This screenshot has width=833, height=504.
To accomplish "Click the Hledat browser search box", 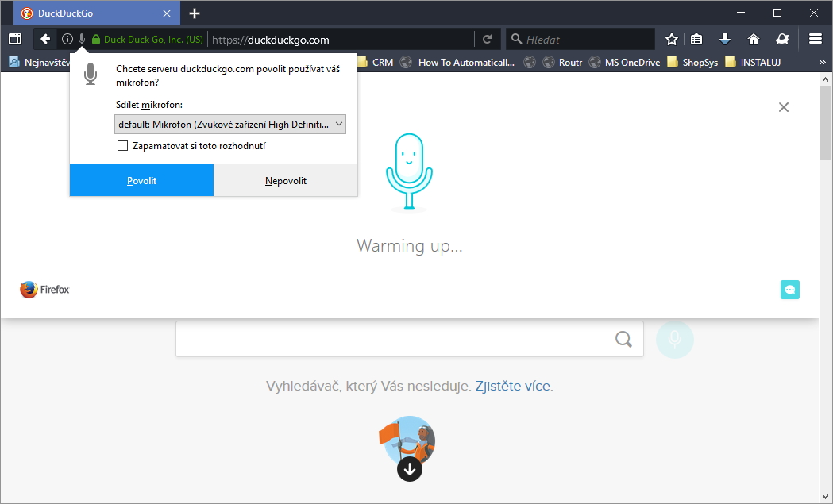I will pos(580,40).
